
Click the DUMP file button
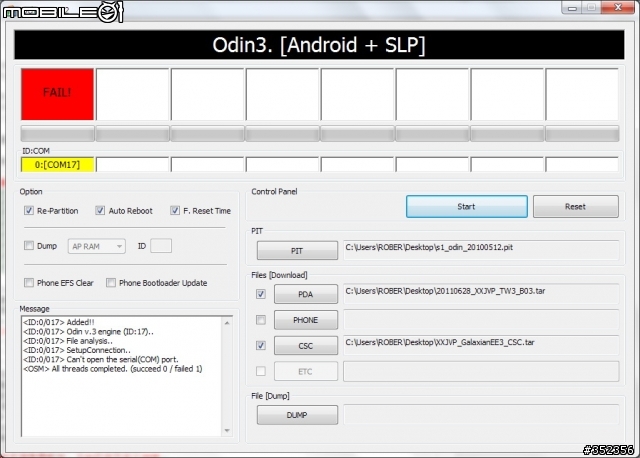tap(297, 415)
